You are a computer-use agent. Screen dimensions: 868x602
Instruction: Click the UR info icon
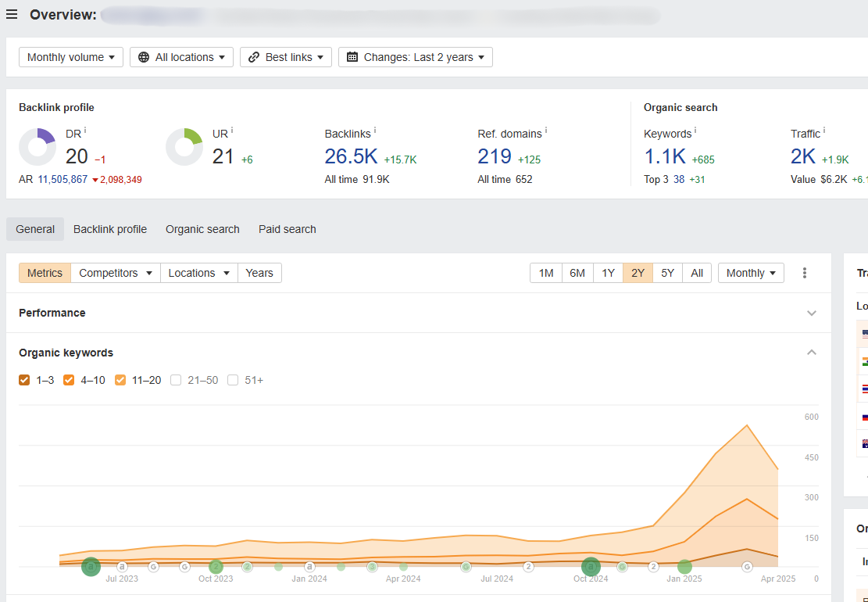(232, 131)
